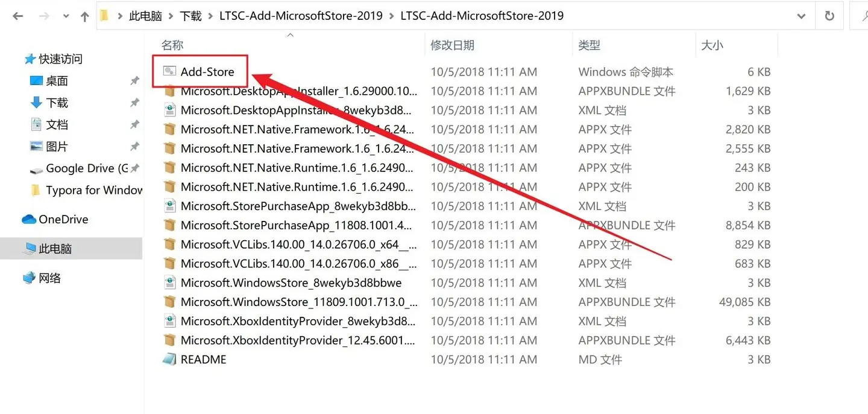Go up one folder level arrow

[84, 16]
